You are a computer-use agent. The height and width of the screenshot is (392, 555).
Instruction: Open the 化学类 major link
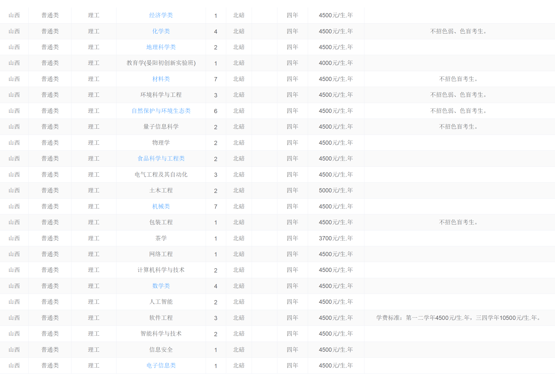click(x=161, y=31)
